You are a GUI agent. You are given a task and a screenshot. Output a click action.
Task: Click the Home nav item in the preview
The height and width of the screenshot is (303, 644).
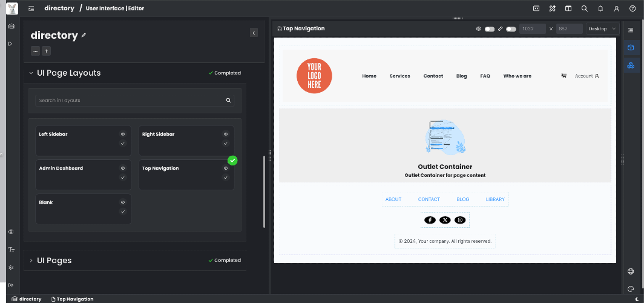[369, 76]
